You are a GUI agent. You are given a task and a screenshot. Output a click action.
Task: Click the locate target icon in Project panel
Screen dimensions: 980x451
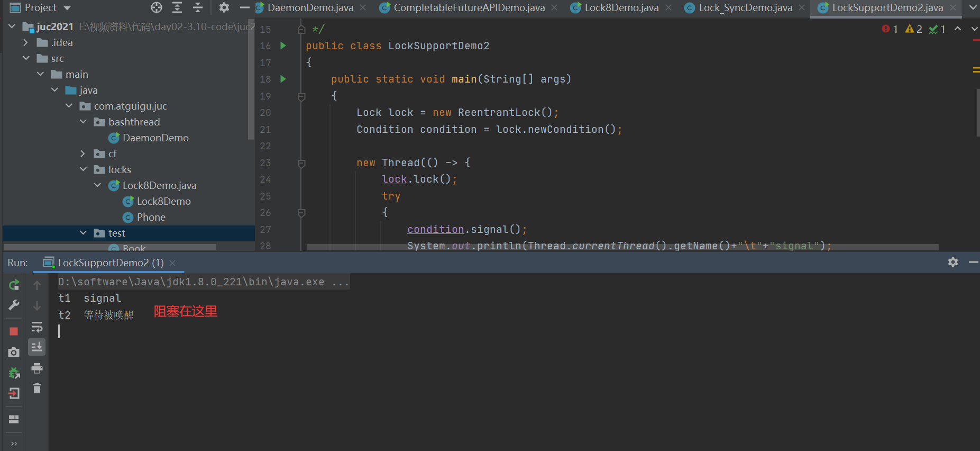point(157,7)
